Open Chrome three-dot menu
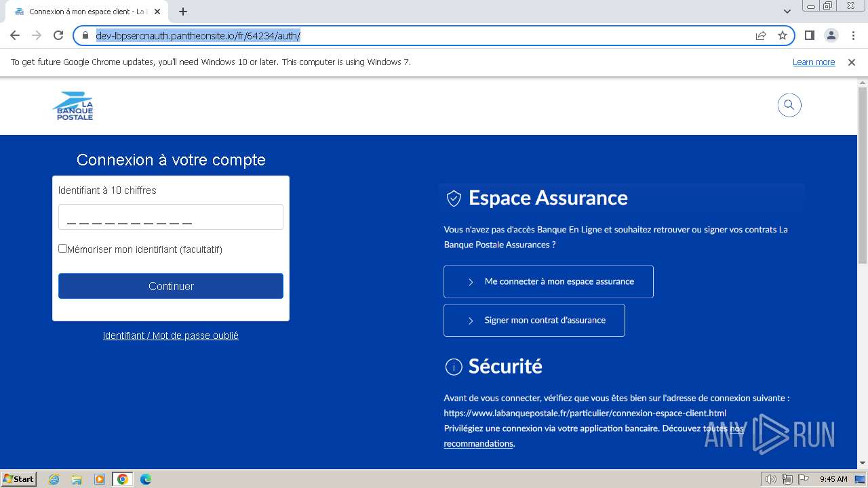 852,35
